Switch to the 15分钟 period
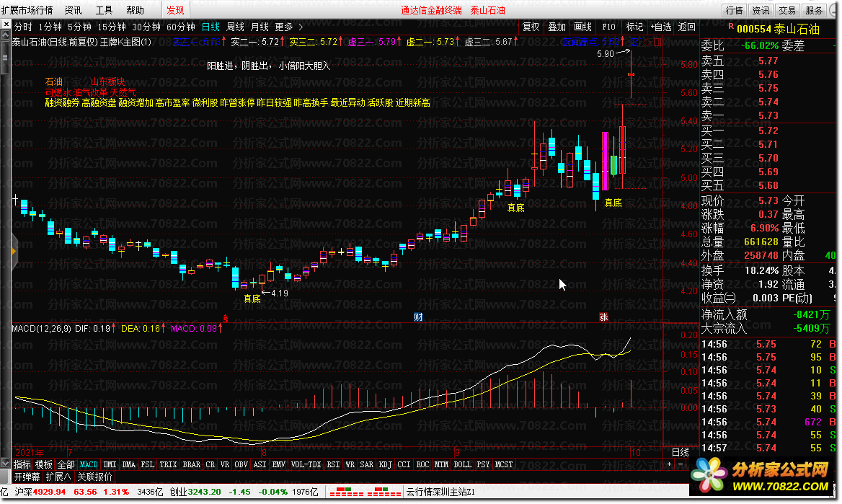The width and height of the screenshot is (842, 504). pyautogui.click(x=111, y=27)
